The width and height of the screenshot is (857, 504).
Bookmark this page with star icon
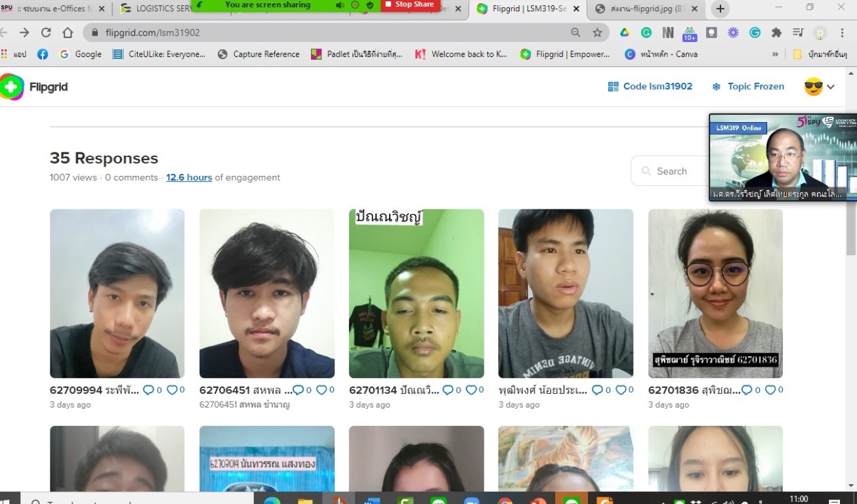(x=597, y=33)
